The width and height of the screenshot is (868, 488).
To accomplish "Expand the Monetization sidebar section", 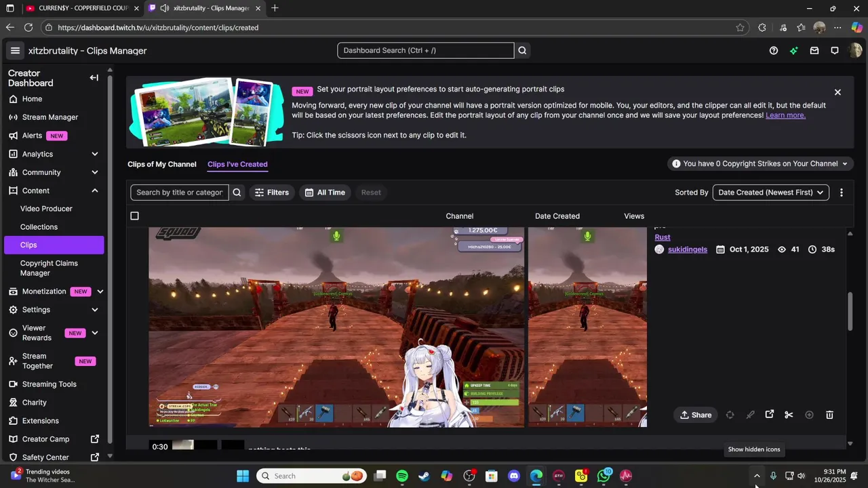I will tap(100, 291).
